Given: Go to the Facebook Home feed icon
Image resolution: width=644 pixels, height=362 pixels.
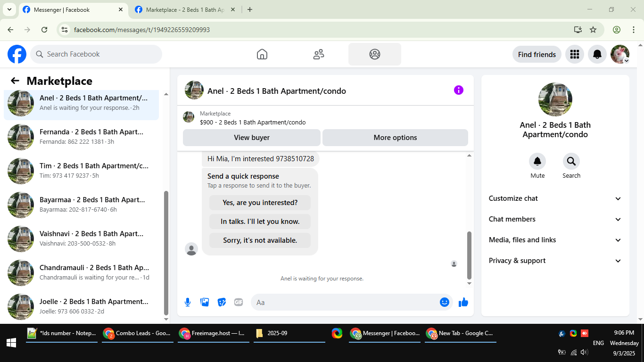Looking at the screenshot, I should point(262,54).
